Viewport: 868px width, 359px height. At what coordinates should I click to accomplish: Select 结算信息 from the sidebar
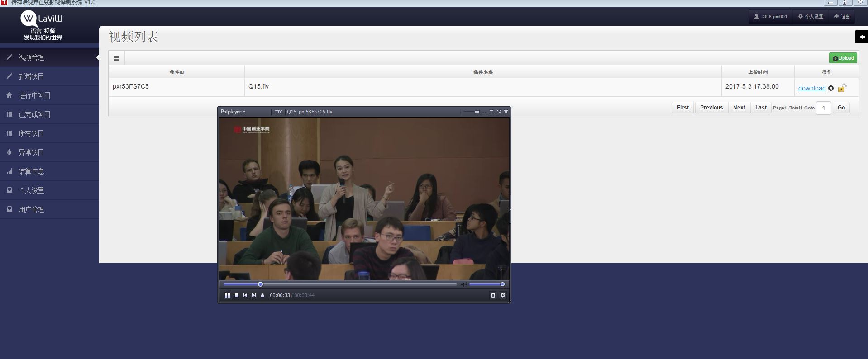(31, 171)
